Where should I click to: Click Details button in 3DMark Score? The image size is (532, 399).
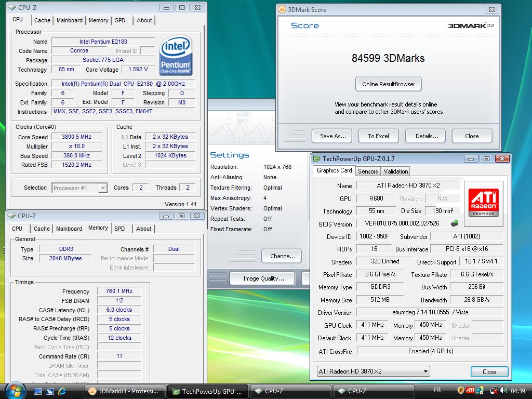425,136
